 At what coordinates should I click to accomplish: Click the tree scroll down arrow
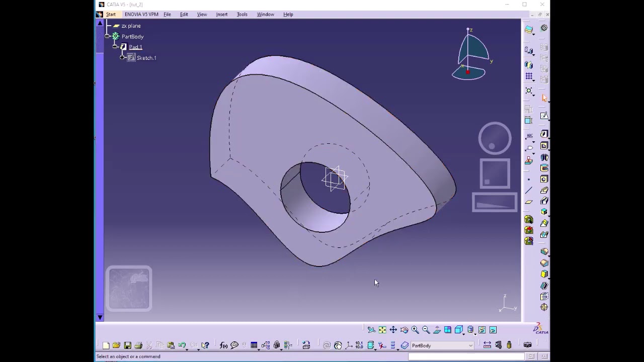[100, 317]
